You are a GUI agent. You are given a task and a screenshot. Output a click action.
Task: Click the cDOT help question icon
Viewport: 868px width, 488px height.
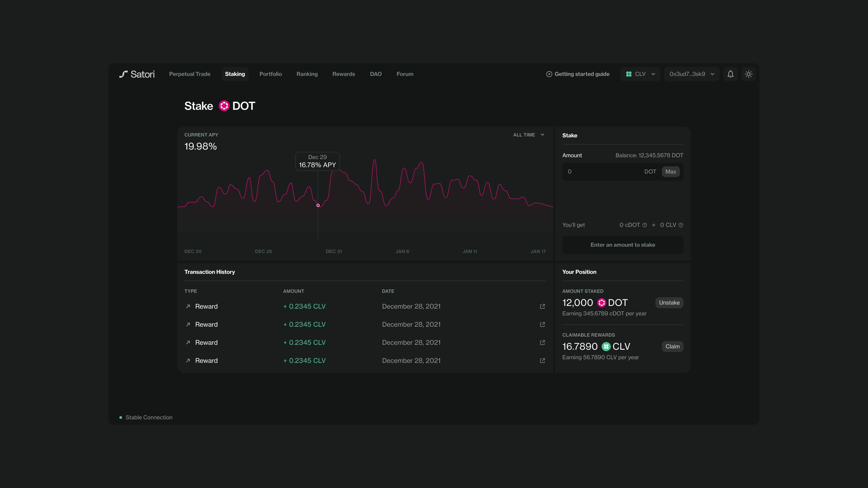point(645,225)
